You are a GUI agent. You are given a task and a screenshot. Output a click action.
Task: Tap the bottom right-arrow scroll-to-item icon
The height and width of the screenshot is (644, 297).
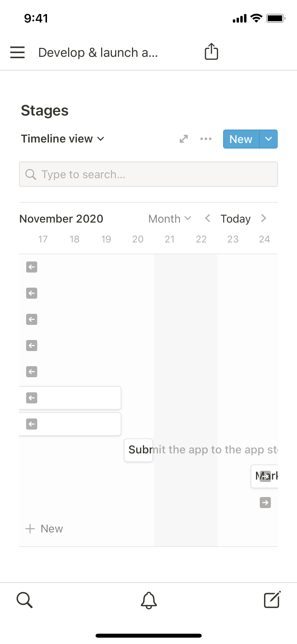click(x=265, y=503)
